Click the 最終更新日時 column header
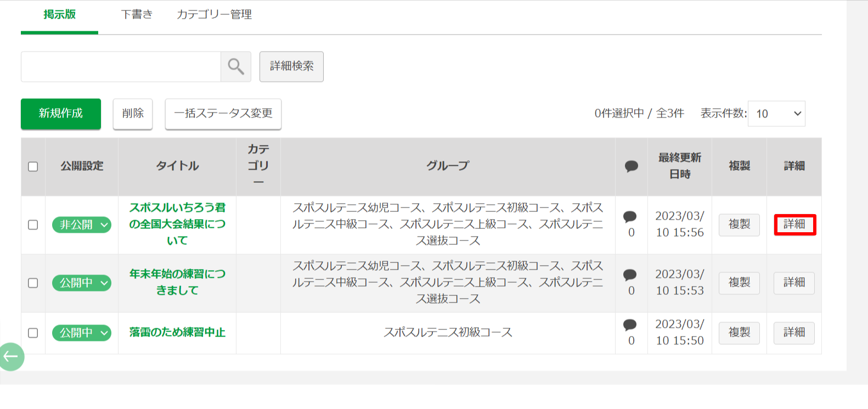The height and width of the screenshot is (409, 868). pyautogui.click(x=680, y=166)
